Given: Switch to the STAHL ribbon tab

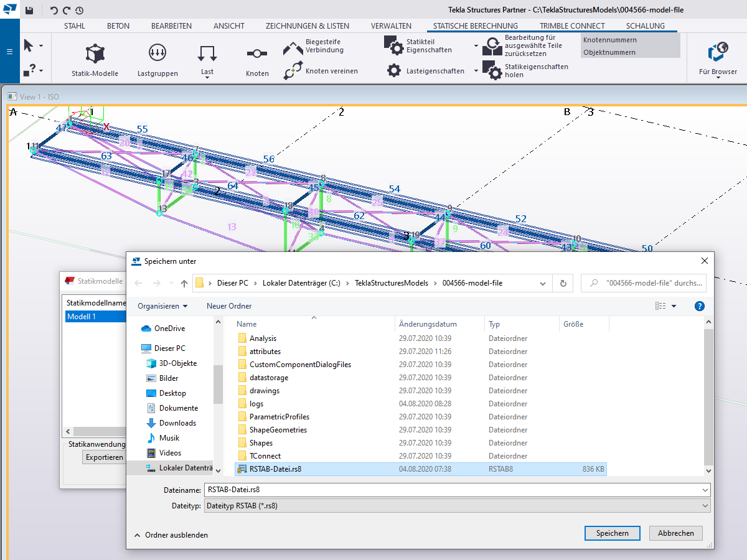Looking at the screenshot, I should pos(75,26).
